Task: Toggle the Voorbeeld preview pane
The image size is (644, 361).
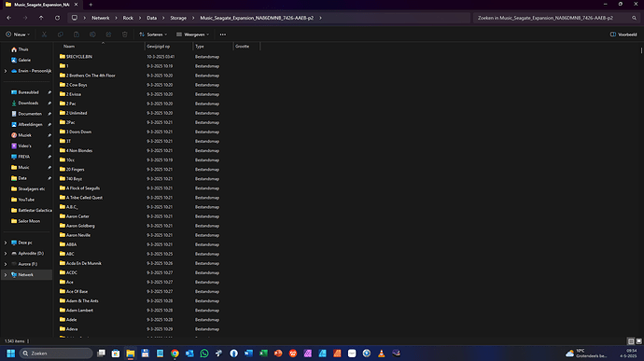Action: pyautogui.click(x=623, y=35)
